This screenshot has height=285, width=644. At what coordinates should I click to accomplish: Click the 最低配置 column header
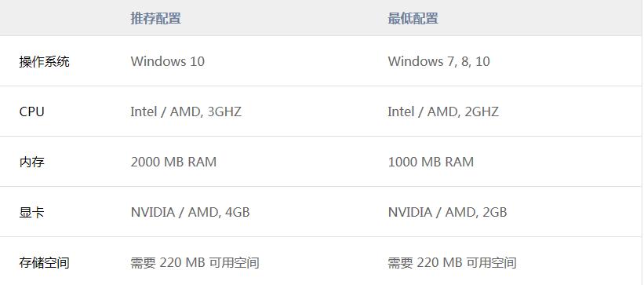point(413,19)
